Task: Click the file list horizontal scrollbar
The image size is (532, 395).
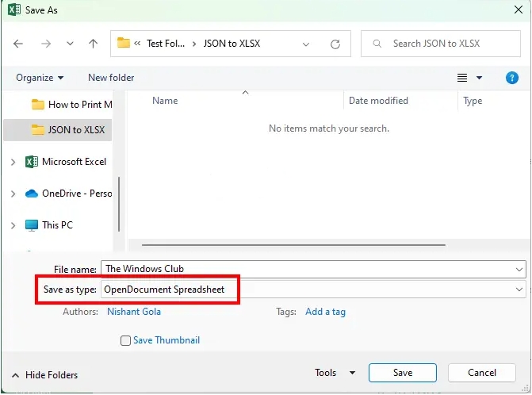Action: click(x=293, y=244)
